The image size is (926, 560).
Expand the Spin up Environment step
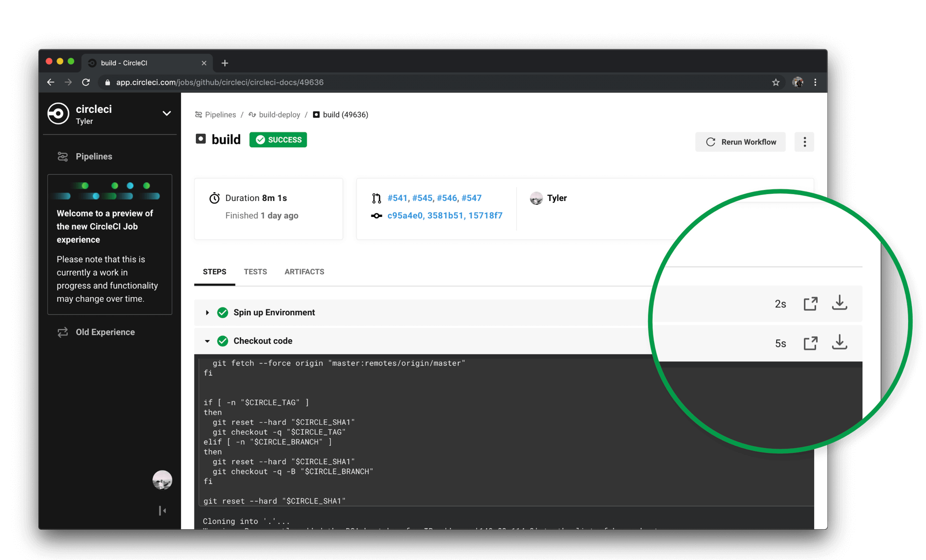207,313
